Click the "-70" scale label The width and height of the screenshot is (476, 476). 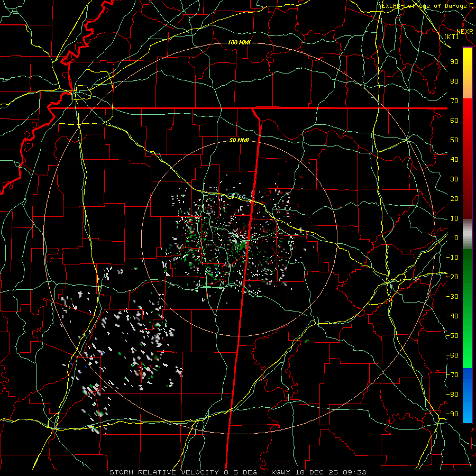click(452, 375)
